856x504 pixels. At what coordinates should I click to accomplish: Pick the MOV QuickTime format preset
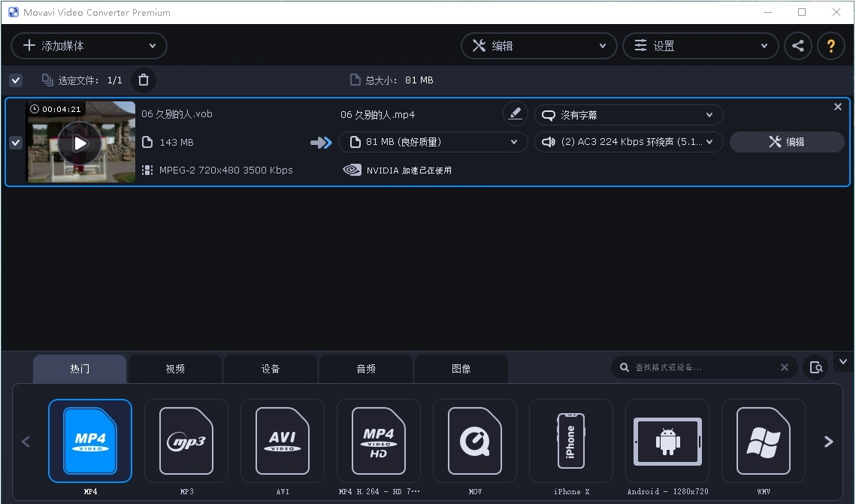click(x=475, y=441)
